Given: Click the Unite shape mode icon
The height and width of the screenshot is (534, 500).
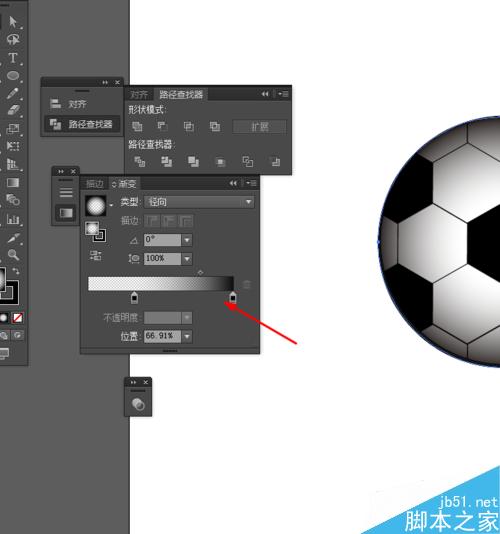Looking at the screenshot, I should click(x=137, y=127).
